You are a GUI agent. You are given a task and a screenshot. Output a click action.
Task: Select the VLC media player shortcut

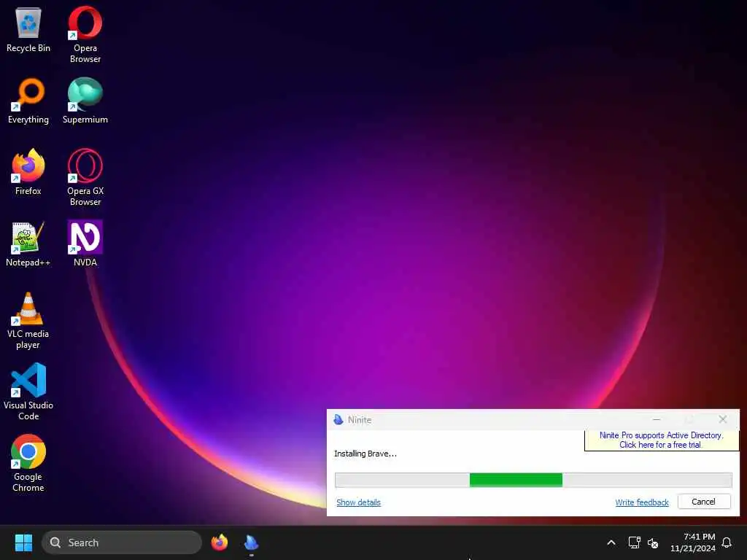(28, 321)
